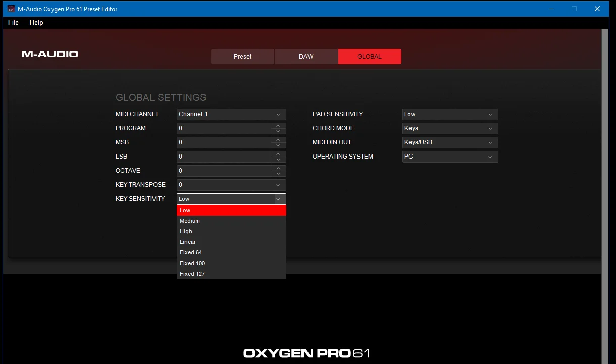Screen dimensions: 616x364
Task: Expand the Operating System dropdown
Action: [450, 157]
